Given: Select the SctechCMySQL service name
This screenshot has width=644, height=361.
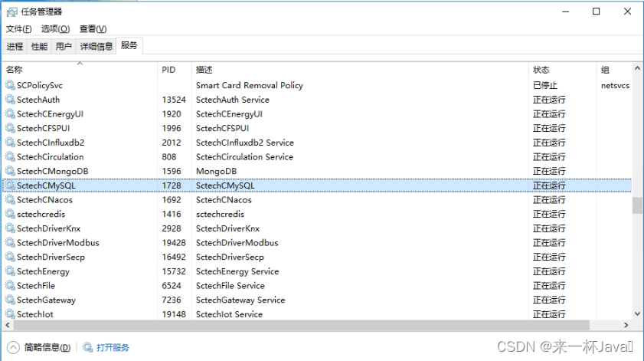Looking at the screenshot, I should click(46, 185).
